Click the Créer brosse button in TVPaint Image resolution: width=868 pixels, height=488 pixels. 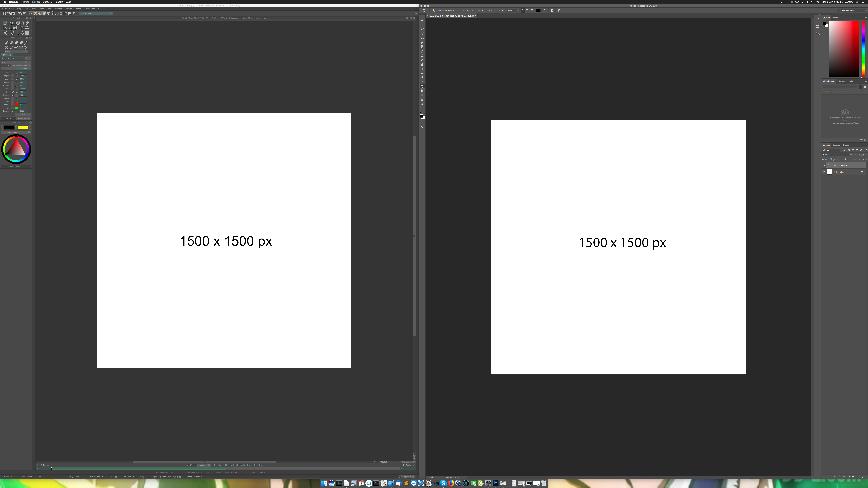point(24,119)
